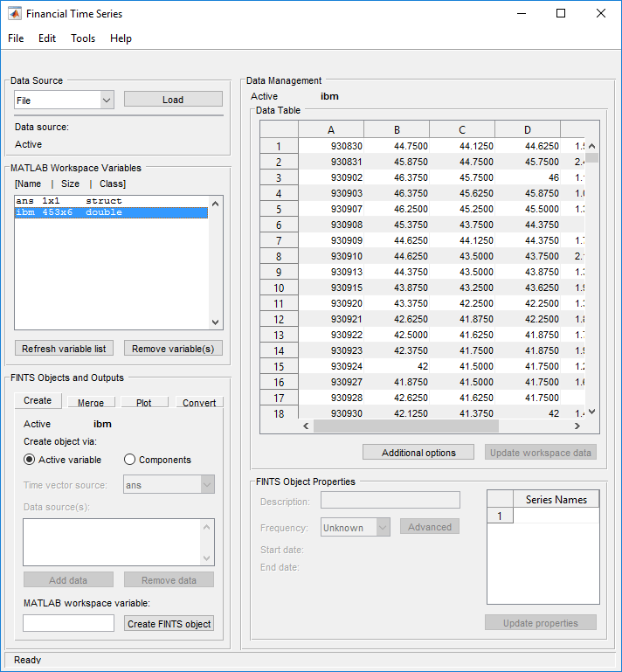Click cell 46 in row 3
Viewport: 622px width, 672px height.
pos(528,177)
